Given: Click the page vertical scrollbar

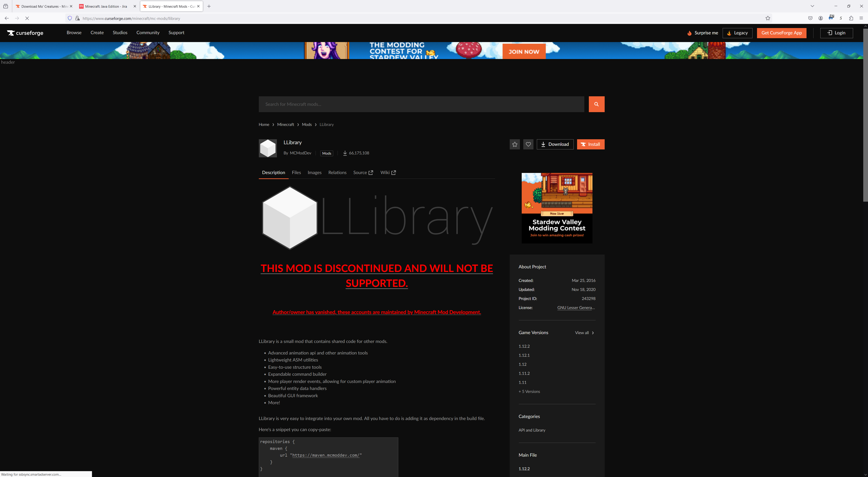Looking at the screenshot, I should click(865, 115).
